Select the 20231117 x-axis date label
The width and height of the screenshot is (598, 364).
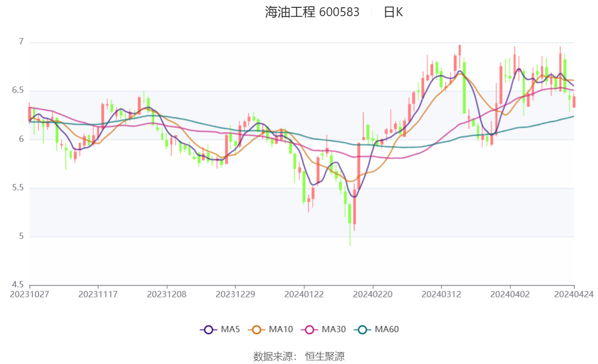[x=98, y=294]
